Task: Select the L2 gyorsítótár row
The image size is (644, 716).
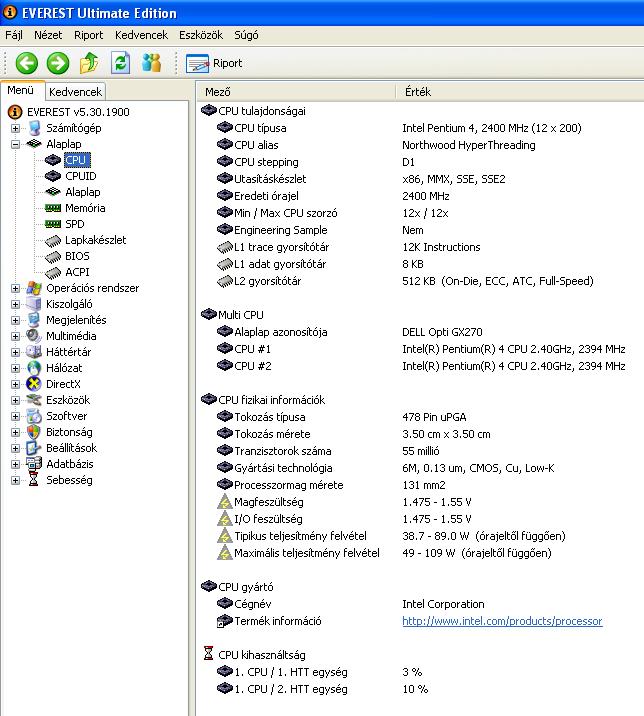Action: pyautogui.click(x=420, y=281)
